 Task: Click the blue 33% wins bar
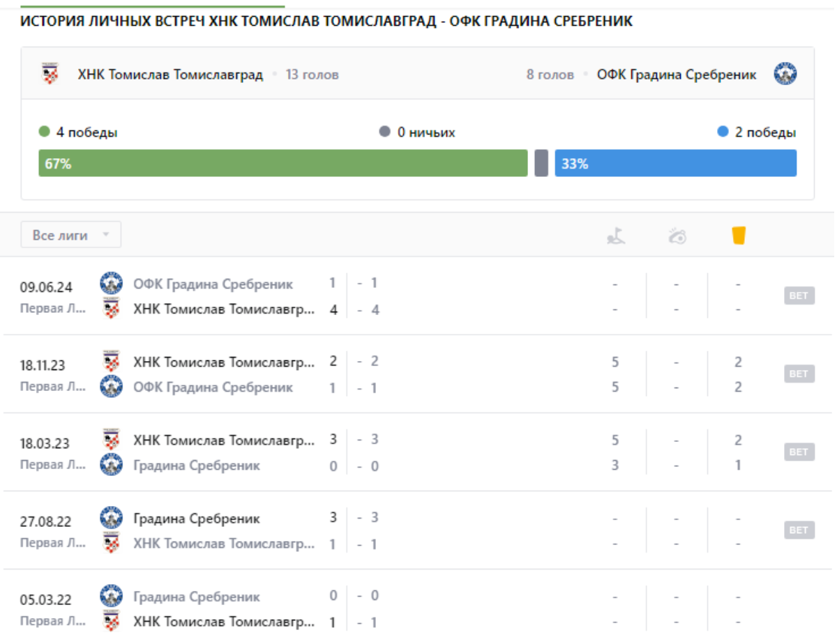point(675,164)
